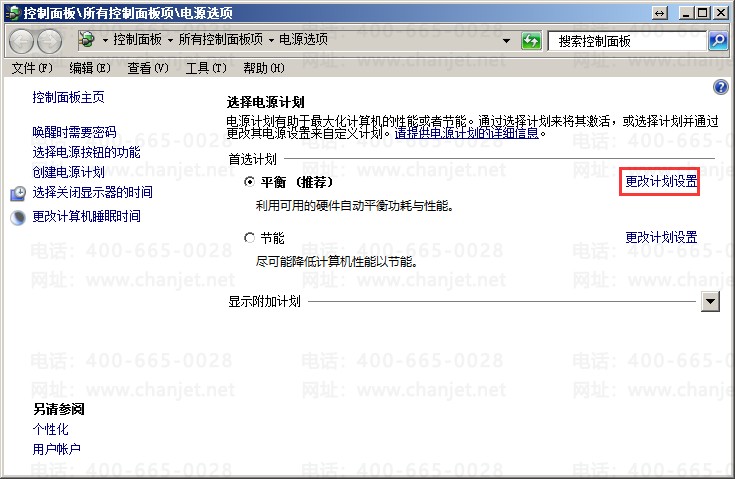735x479 pixels.
Task: Click the search magnifier icon
Action: 717,41
